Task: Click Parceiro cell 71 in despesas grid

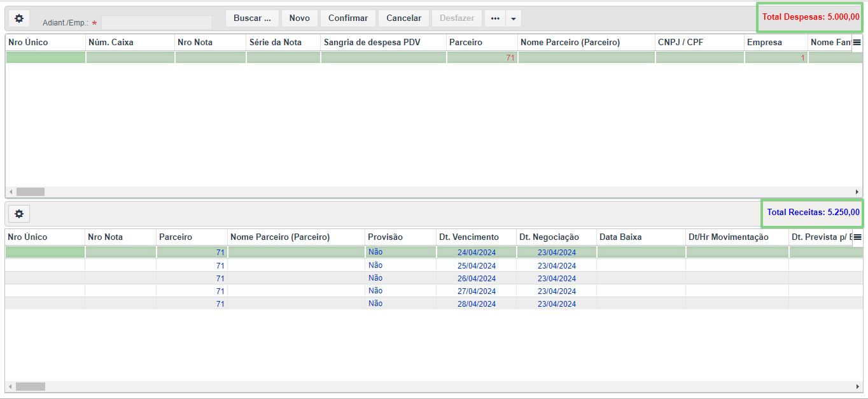Action: click(x=482, y=57)
